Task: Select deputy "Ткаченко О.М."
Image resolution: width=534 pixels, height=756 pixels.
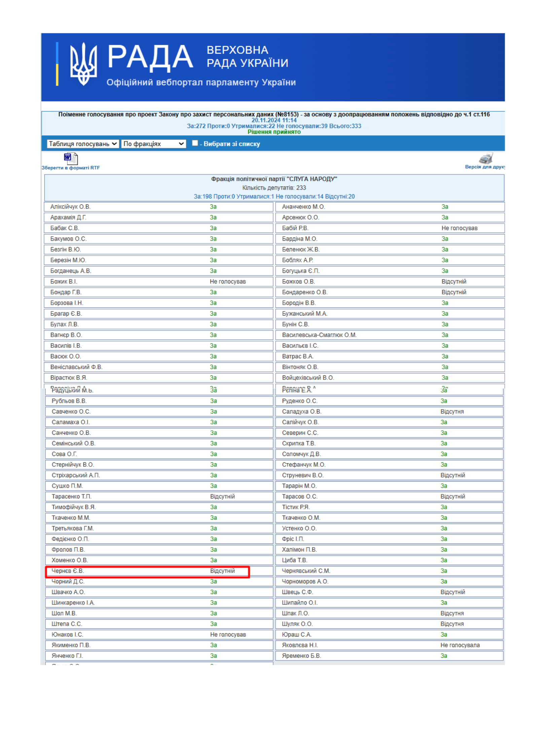Action: point(301,518)
